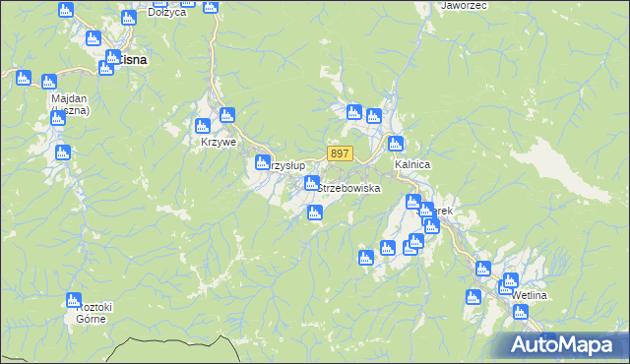This screenshot has width=630, height=364.
Task: Click the lowest marker in the Smerek cluster on road
Action: pos(432,226)
